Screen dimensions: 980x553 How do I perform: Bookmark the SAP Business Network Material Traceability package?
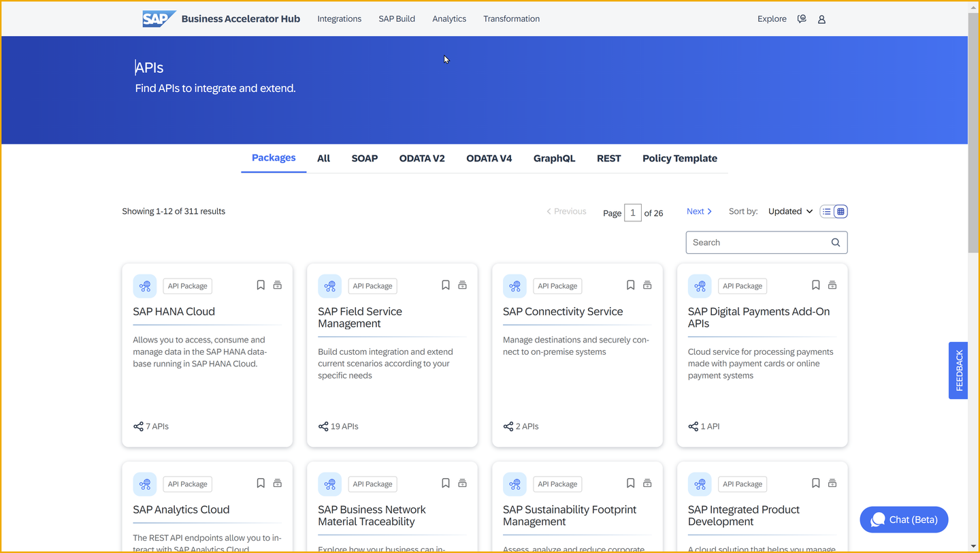(x=446, y=484)
